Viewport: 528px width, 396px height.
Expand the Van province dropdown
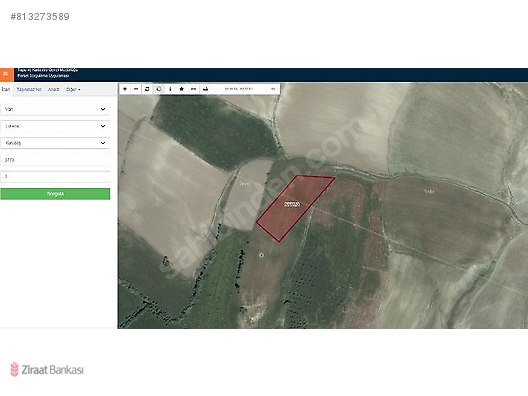click(55, 109)
